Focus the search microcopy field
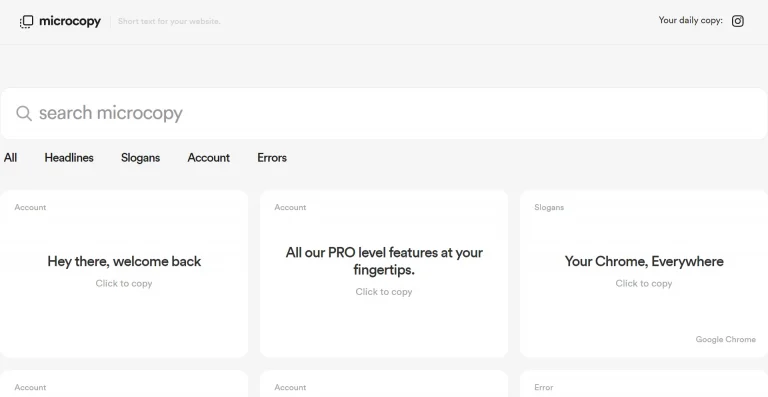The image size is (768, 397). pos(384,113)
